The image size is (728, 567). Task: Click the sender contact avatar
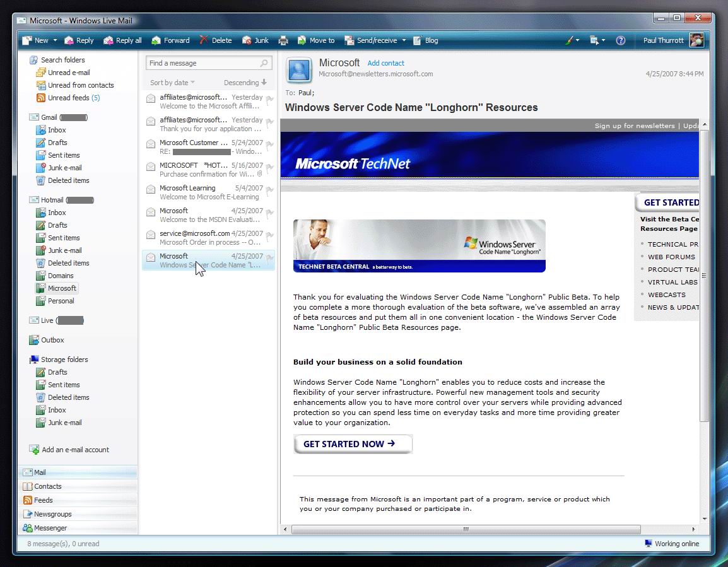coord(298,71)
